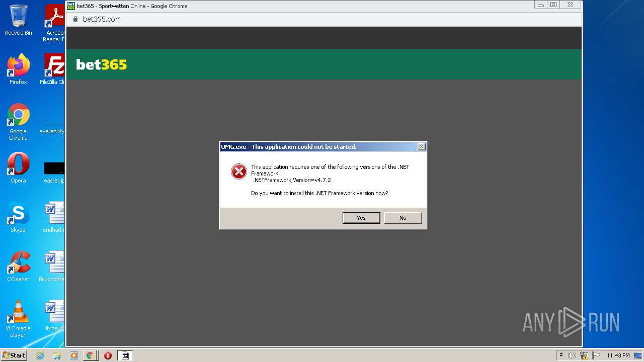
Task: Open Action Center flag icon
Action: point(596,355)
